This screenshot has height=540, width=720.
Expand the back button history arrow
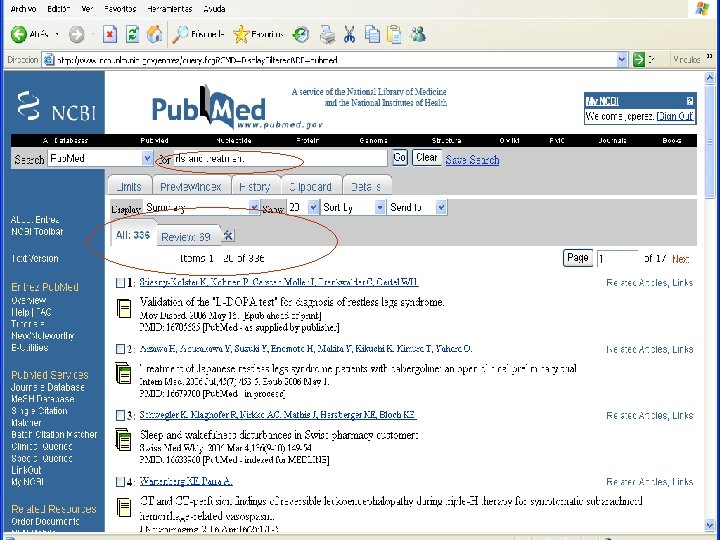[57, 34]
